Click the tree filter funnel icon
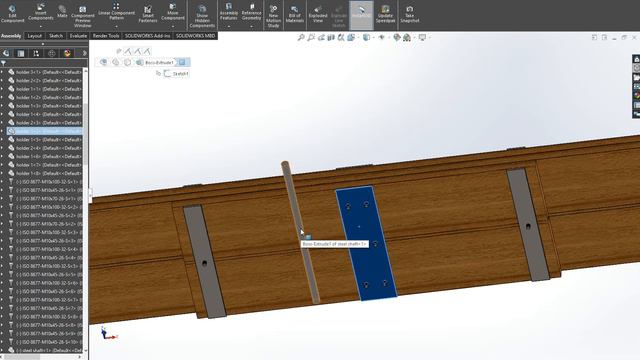Screen dimensions: 640x360 coord(3,63)
